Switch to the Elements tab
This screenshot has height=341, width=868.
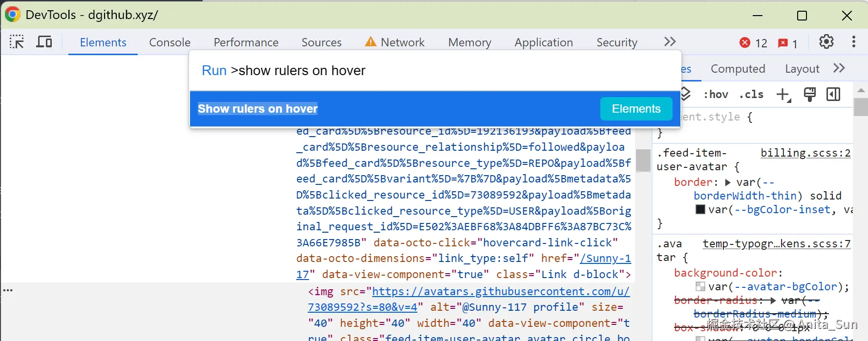point(103,42)
